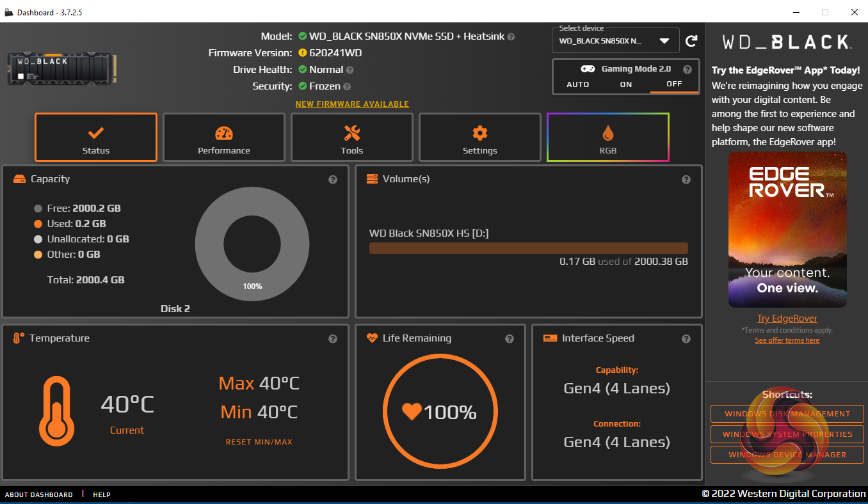Viewport: 868px width, 504px height.
Task: Click the NEW FIRMWARE AVAILABLE link
Action: [x=352, y=104]
